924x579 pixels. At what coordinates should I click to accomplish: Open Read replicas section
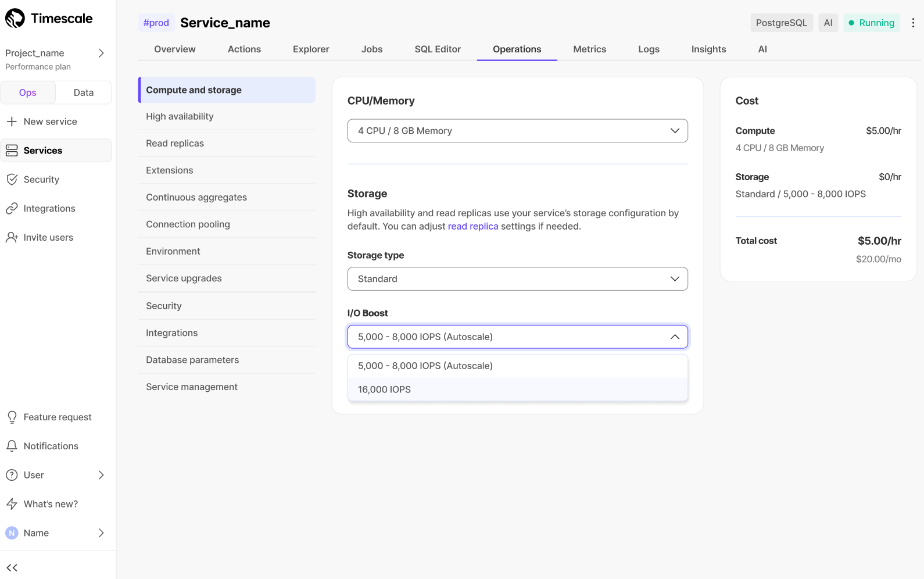(227, 144)
